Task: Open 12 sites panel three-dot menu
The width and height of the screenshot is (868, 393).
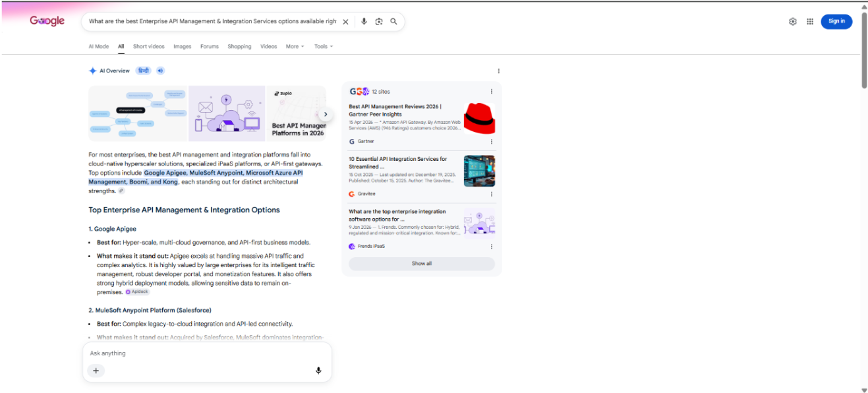Action: click(491, 92)
